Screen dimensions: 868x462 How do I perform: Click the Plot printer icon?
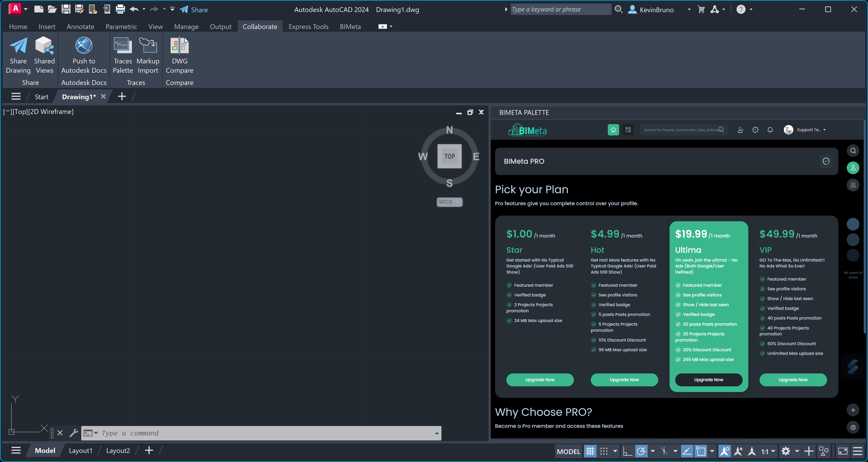click(120, 9)
